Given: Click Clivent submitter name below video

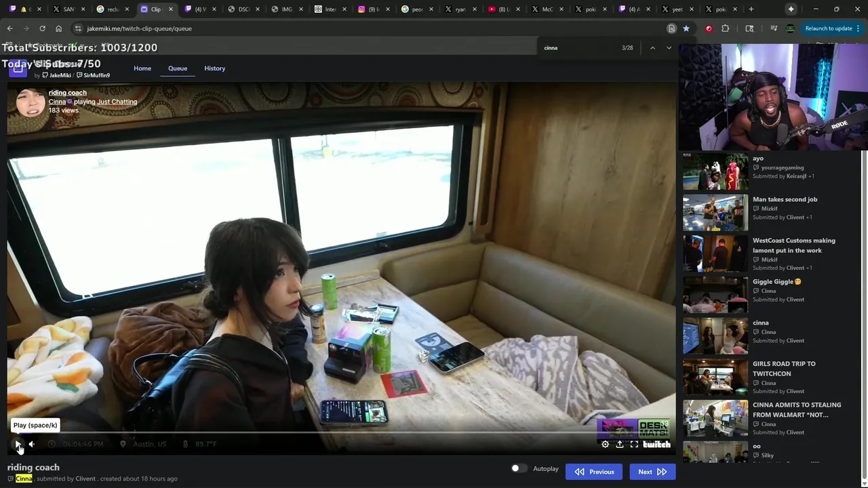Looking at the screenshot, I should click(x=85, y=479).
